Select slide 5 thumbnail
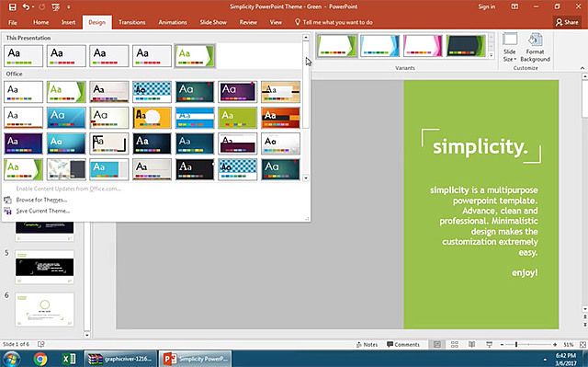This screenshot has height=367, width=588. point(45,267)
